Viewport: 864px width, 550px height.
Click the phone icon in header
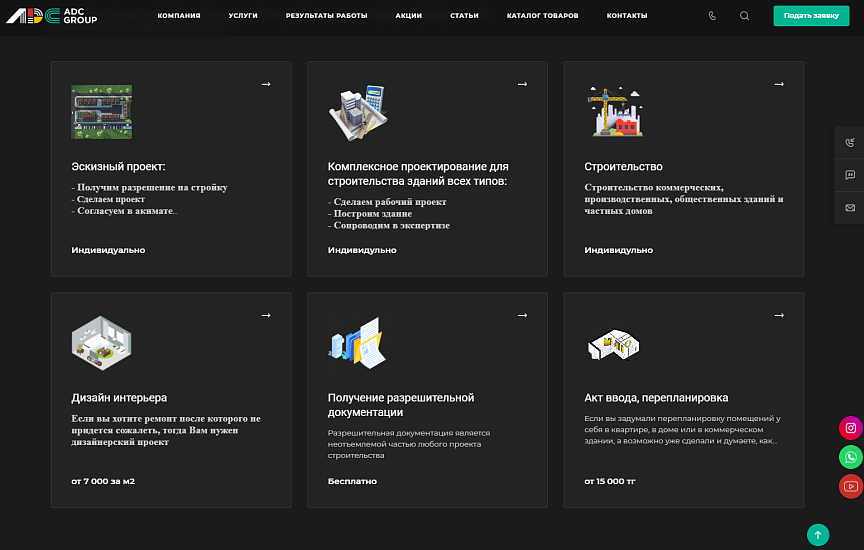[x=712, y=16]
